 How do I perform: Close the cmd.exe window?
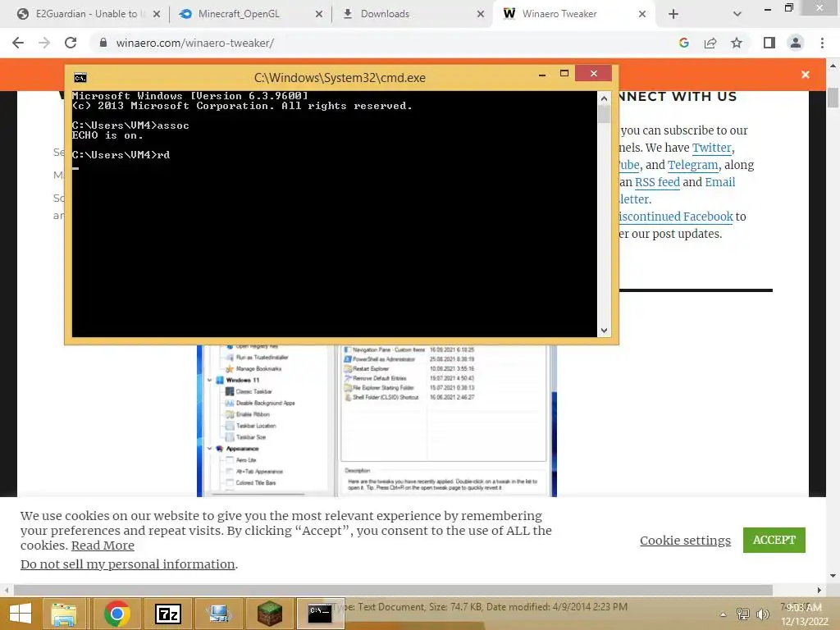pyautogui.click(x=594, y=73)
